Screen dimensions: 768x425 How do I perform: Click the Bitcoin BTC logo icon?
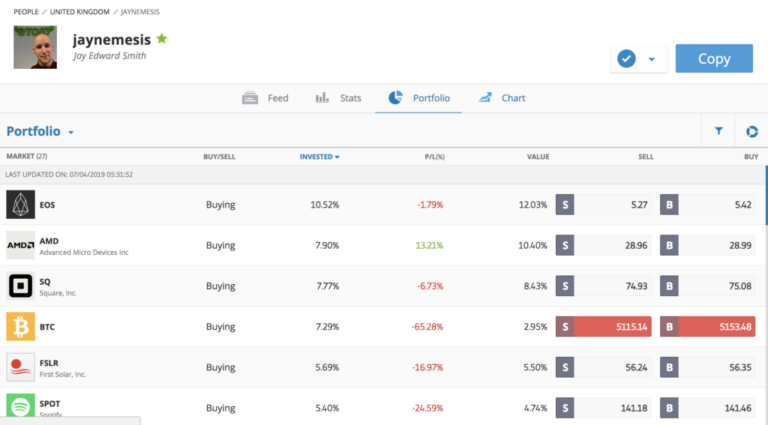click(x=21, y=326)
